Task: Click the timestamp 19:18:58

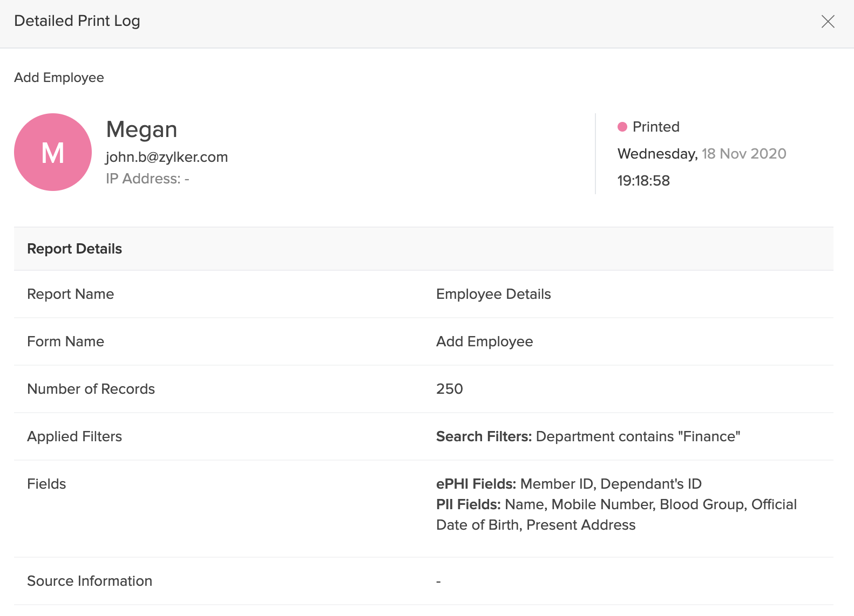Action: (x=643, y=181)
